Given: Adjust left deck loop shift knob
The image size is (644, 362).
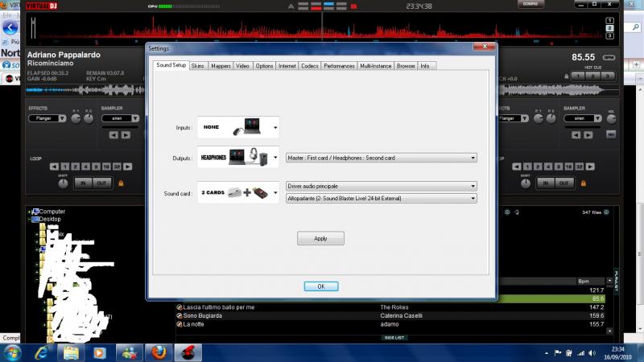Looking at the screenshot, I should (x=63, y=183).
